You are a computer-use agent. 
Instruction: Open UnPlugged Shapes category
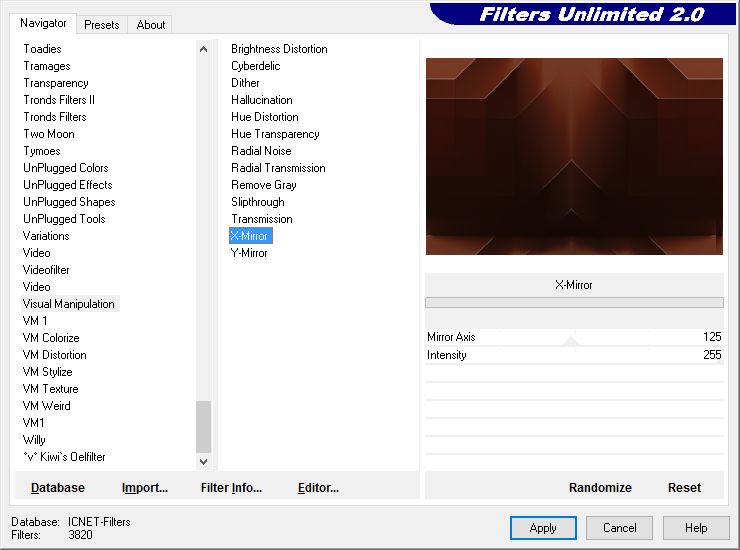[69, 202]
